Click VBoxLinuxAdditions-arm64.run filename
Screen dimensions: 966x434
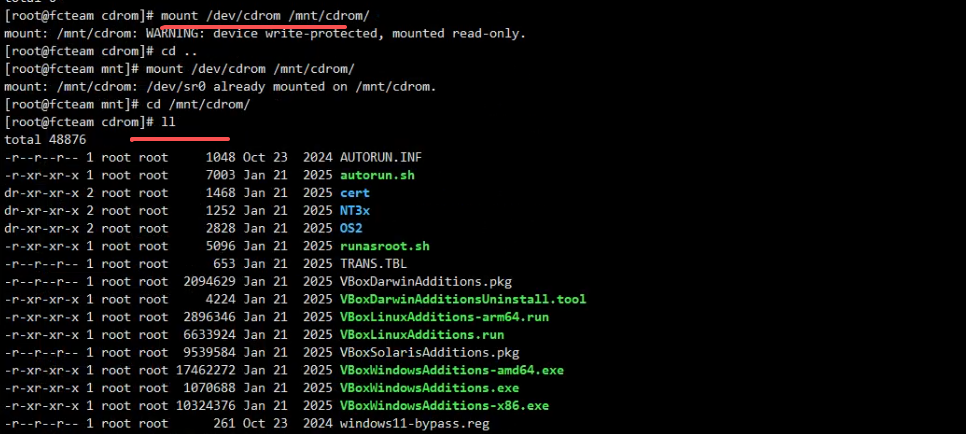(444, 317)
